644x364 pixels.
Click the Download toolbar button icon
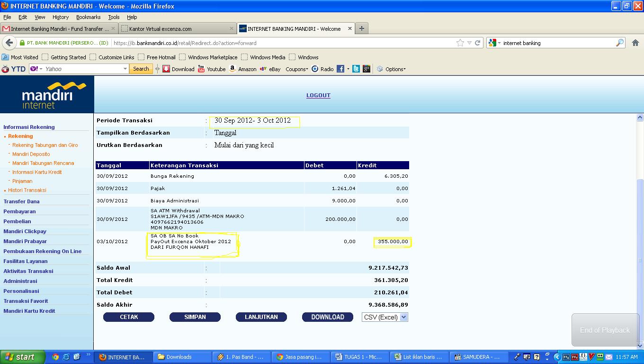click(166, 69)
